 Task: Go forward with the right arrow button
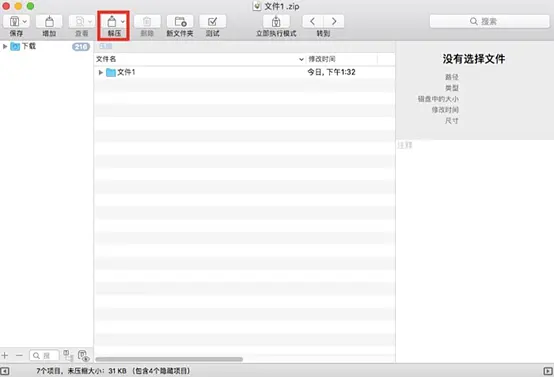coord(334,22)
